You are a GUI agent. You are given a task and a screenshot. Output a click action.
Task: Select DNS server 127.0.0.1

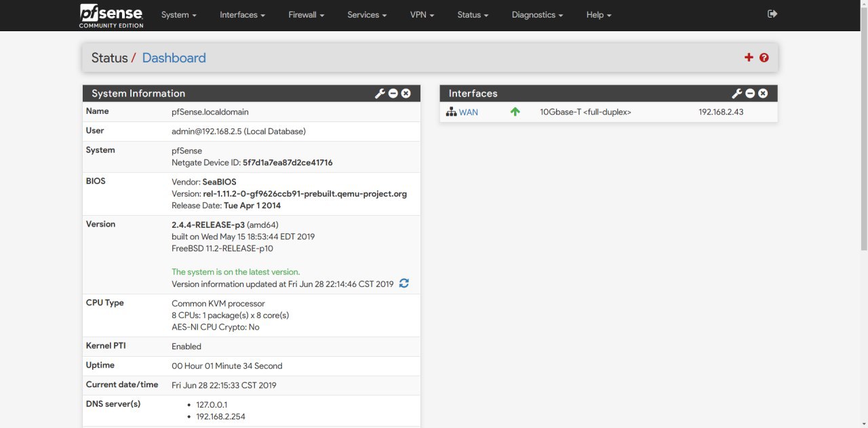pyautogui.click(x=212, y=404)
